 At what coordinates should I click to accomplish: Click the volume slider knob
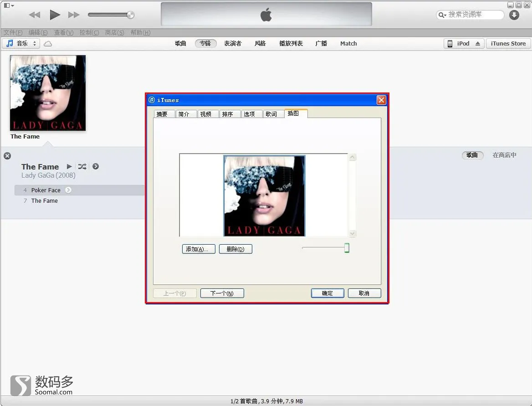pos(131,15)
